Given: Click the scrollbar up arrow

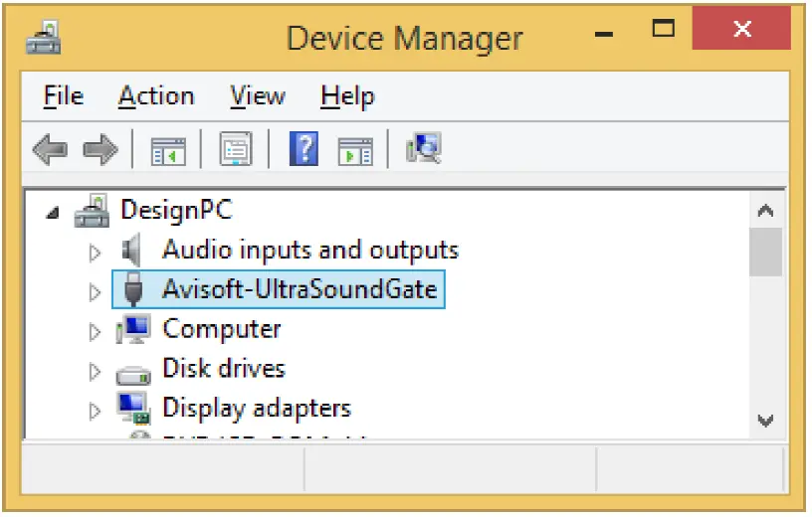Looking at the screenshot, I should point(765,211).
